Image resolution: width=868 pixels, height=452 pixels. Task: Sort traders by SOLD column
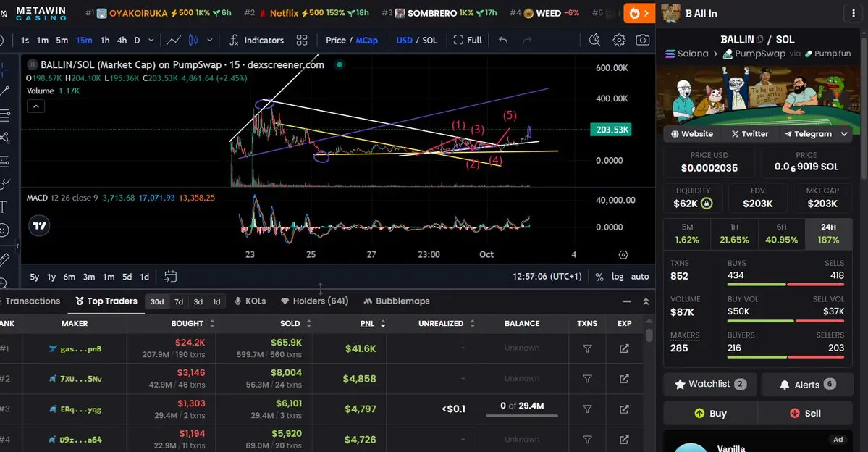pyautogui.click(x=295, y=324)
